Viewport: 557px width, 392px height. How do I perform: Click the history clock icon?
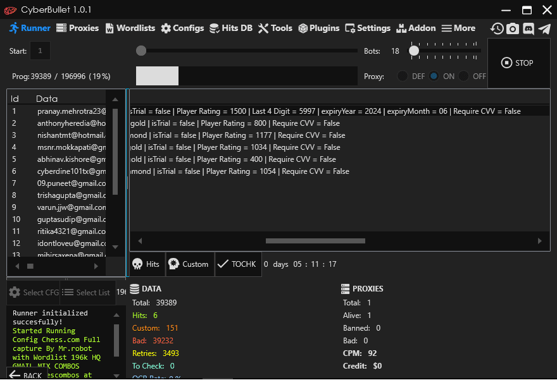[497, 28]
